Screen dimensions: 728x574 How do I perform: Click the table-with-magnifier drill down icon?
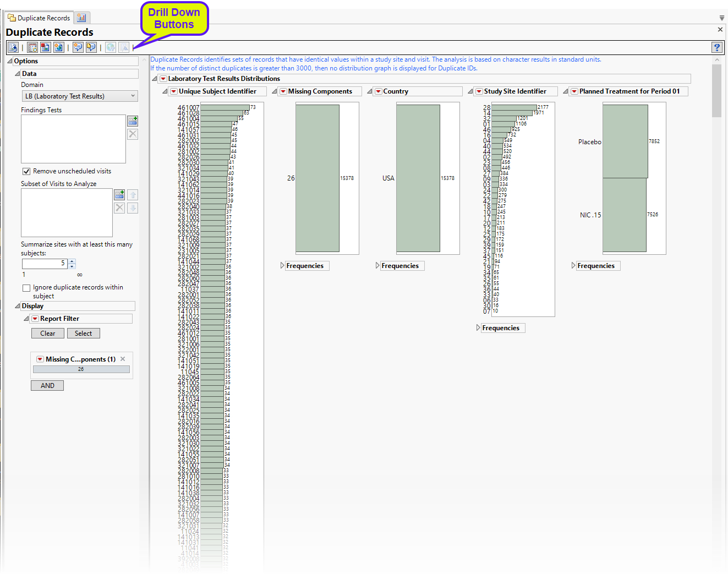point(32,48)
